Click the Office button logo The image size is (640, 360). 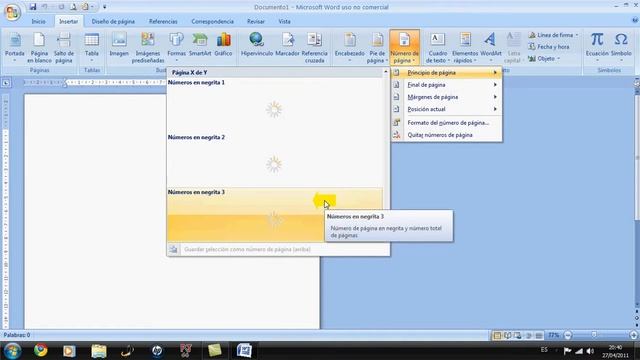[x=12, y=12]
